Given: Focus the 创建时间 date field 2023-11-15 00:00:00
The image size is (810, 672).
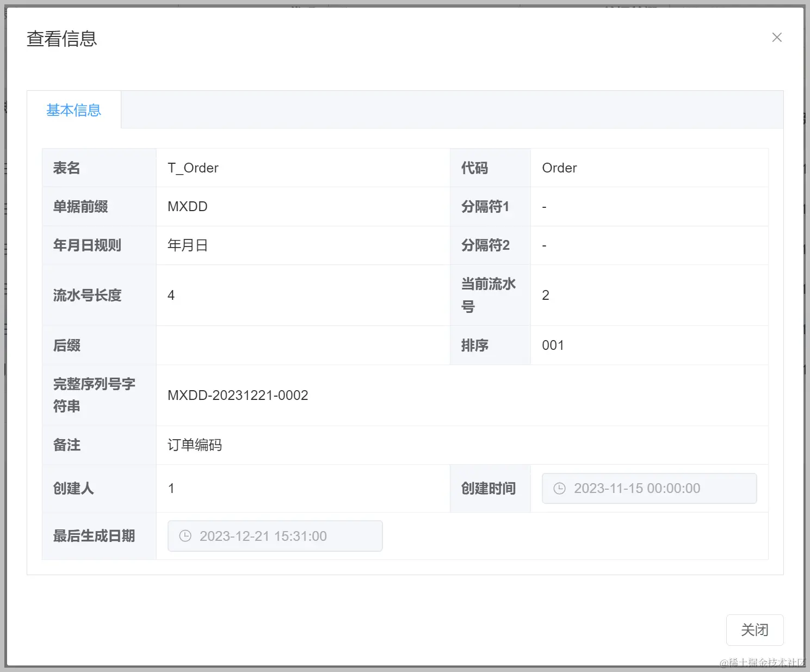Looking at the screenshot, I should [x=649, y=489].
